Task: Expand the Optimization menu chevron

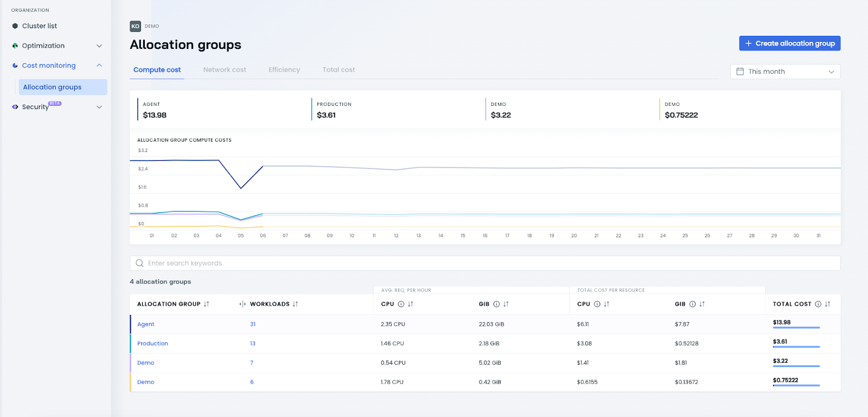Action: [x=99, y=46]
